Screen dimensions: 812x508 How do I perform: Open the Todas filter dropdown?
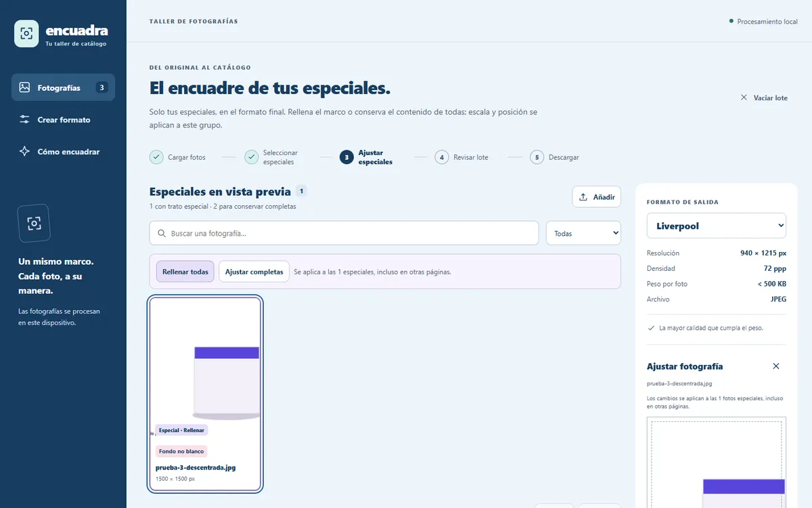pyautogui.click(x=583, y=233)
